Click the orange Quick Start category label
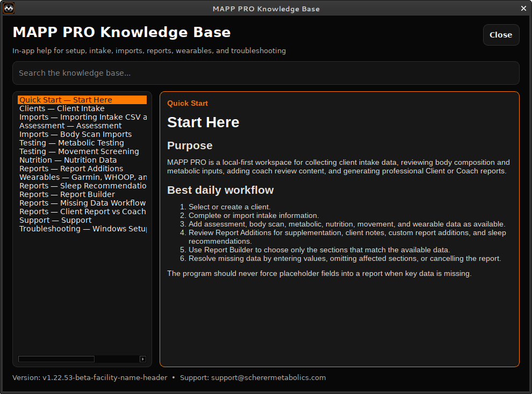This screenshot has width=532, height=394. (188, 103)
